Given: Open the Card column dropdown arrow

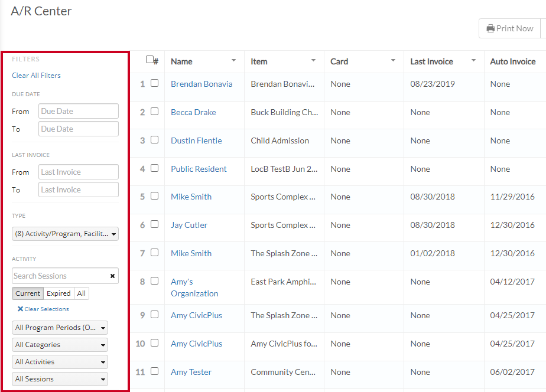Looking at the screenshot, I should [x=393, y=61].
